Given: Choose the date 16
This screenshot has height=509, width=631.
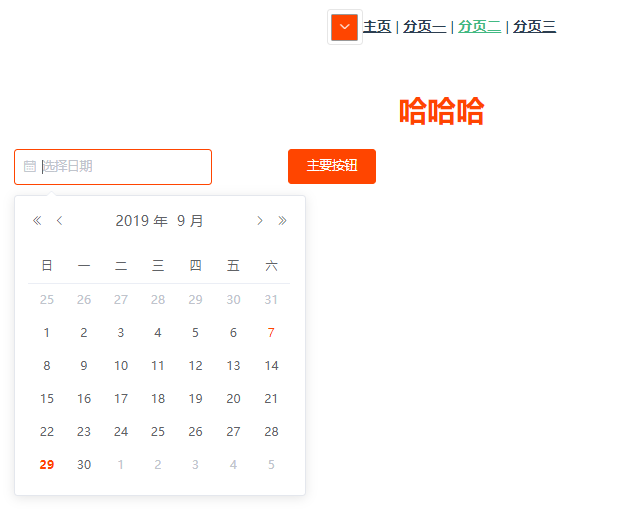Looking at the screenshot, I should [84, 399].
